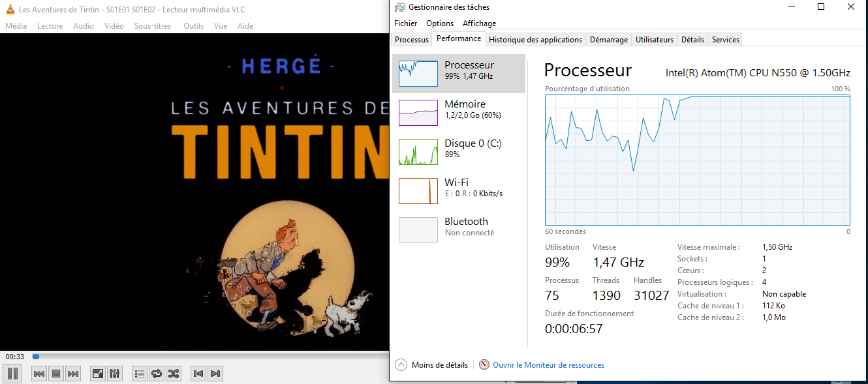Select Processeur in the performance sidebar
Screen dimensions: 868x384
[x=459, y=74]
